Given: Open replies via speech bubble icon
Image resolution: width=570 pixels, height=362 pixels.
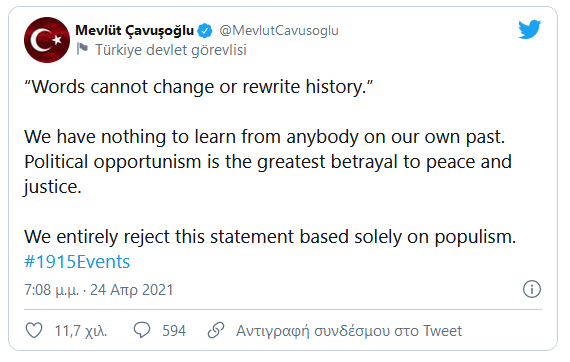Looking at the screenshot, I should (142, 330).
